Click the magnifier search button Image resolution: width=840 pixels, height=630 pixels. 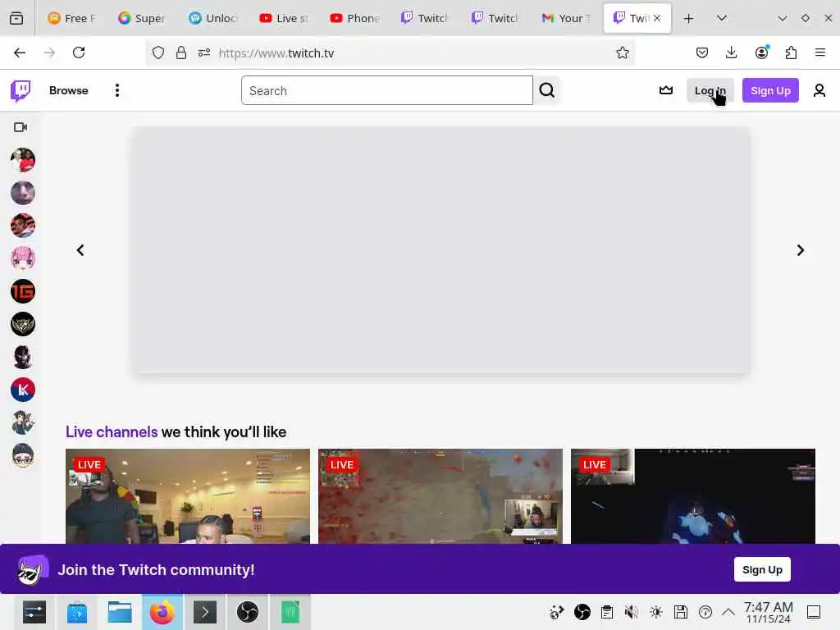(547, 90)
